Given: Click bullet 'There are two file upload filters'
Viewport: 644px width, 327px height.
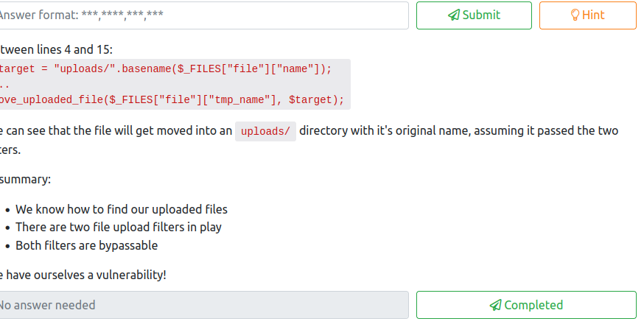Looking at the screenshot, I should (x=118, y=228).
